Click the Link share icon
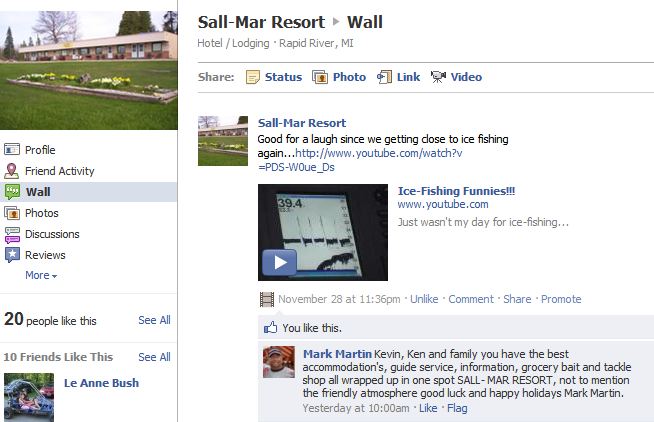 point(384,77)
